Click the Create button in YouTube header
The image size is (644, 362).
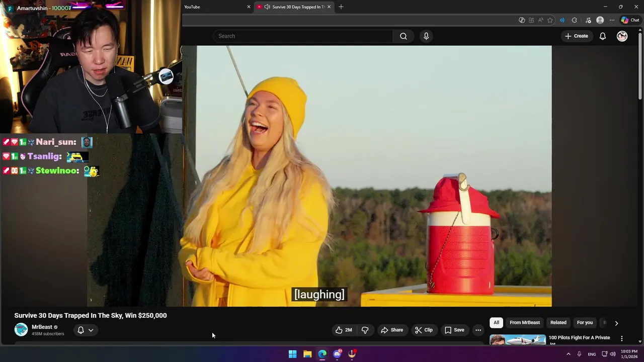pyautogui.click(x=577, y=36)
